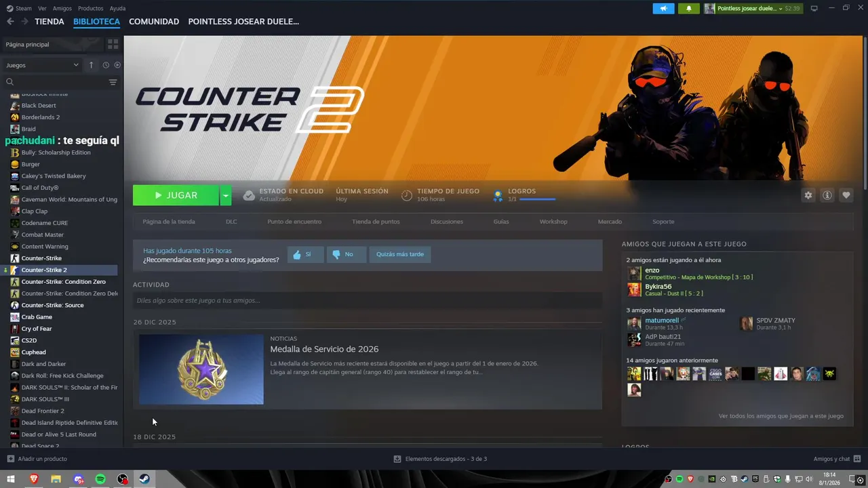Open Spotify from the taskbar
Screen dimensions: 868x488
pos(100,479)
